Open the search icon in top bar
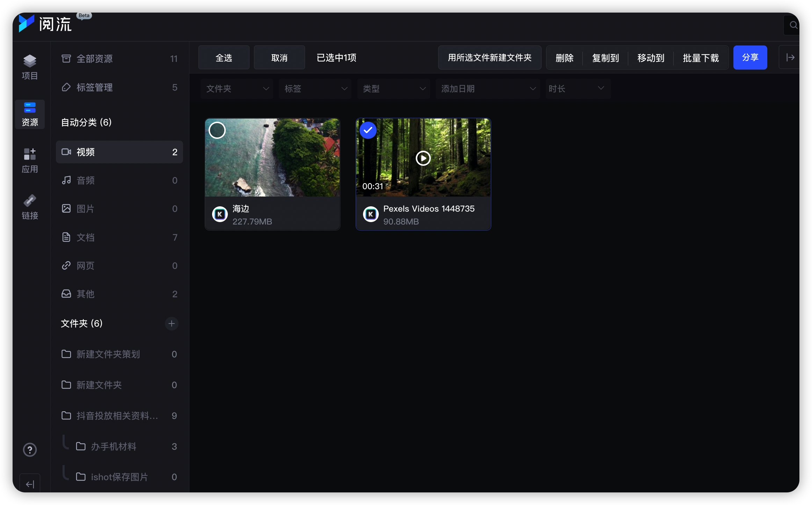Screen dimensions: 812x505 coord(793,25)
